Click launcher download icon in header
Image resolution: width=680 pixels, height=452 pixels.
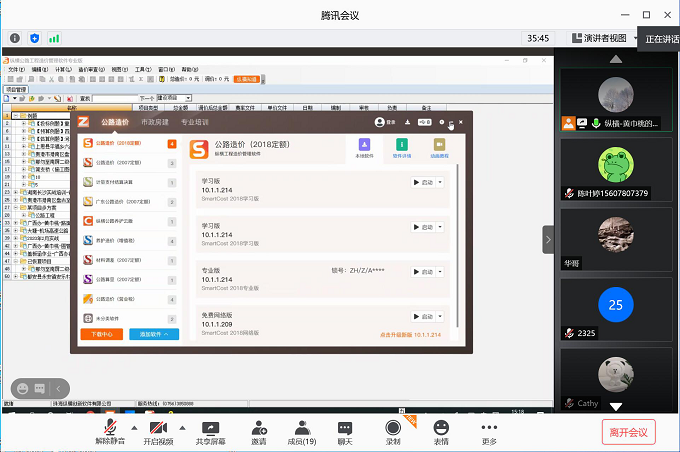[x=407, y=122]
